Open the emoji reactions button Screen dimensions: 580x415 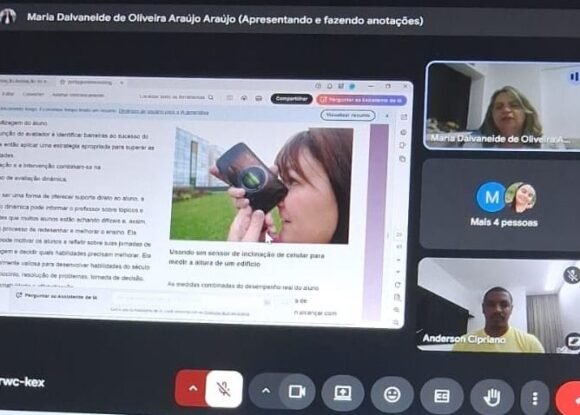[x=392, y=395]
